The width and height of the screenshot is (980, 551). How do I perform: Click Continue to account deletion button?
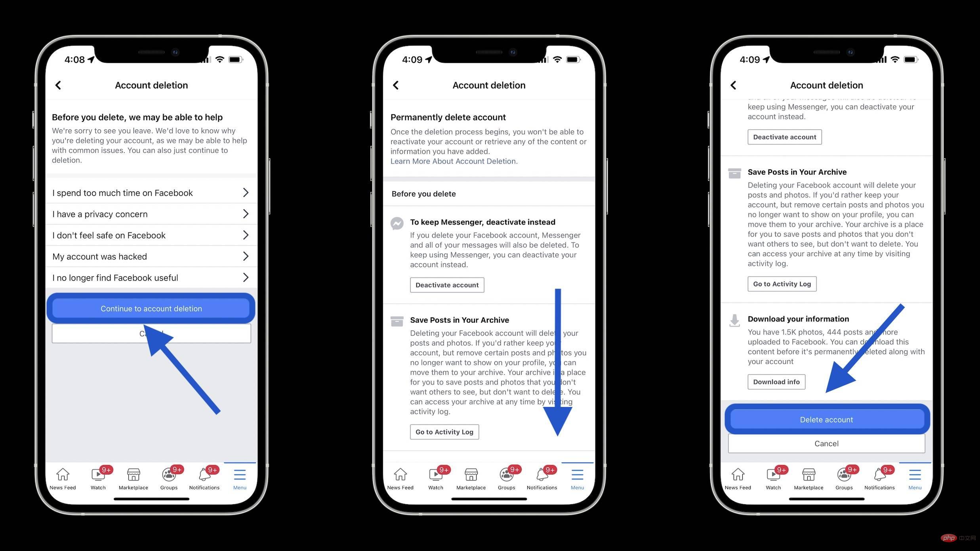(151, 308)
